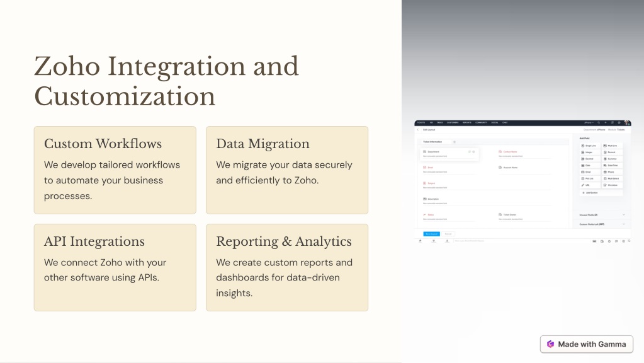Viewport: 644px width, 363px height.
Task: Select the Currency field type
Action: pos(612,159)
